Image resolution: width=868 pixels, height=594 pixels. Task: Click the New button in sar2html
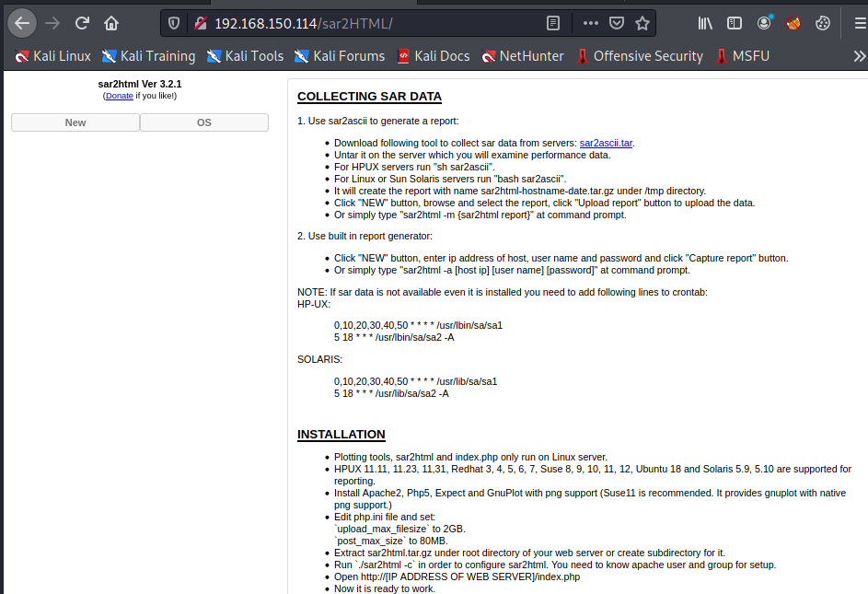click(x=75, y=122)
